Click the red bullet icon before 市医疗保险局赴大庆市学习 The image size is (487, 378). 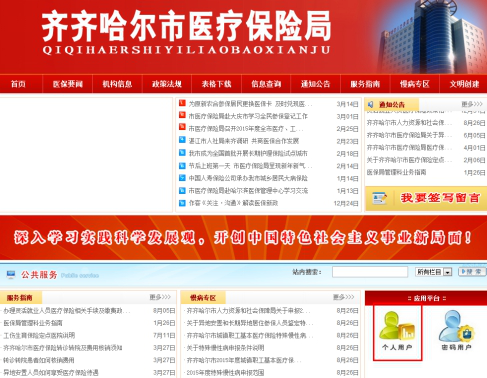pyautogui.click(x=182, y=115)
